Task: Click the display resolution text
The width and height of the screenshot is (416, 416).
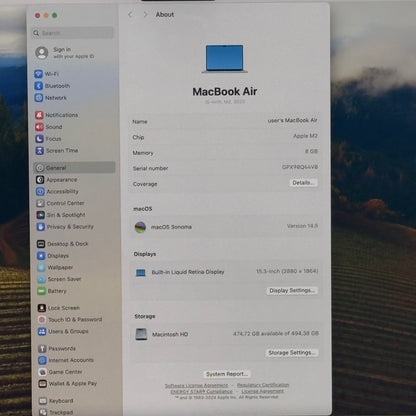Action: click(x=287, y=271)
